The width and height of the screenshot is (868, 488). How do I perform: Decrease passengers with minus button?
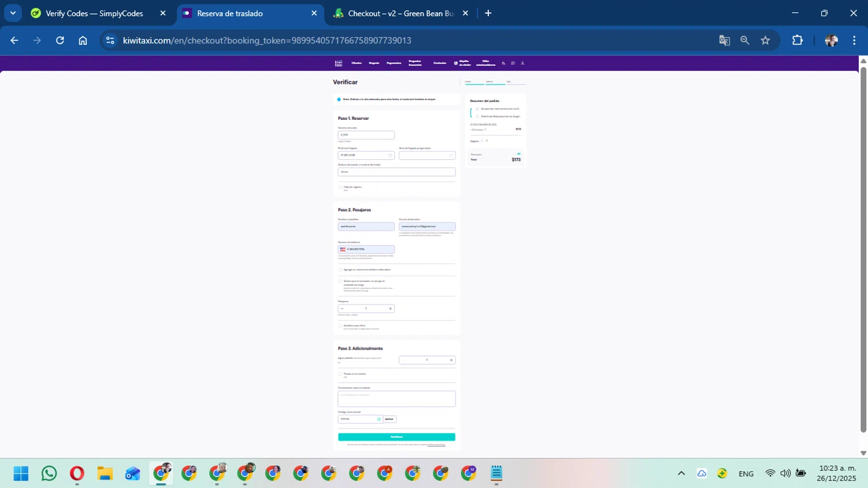click(342, 309)
